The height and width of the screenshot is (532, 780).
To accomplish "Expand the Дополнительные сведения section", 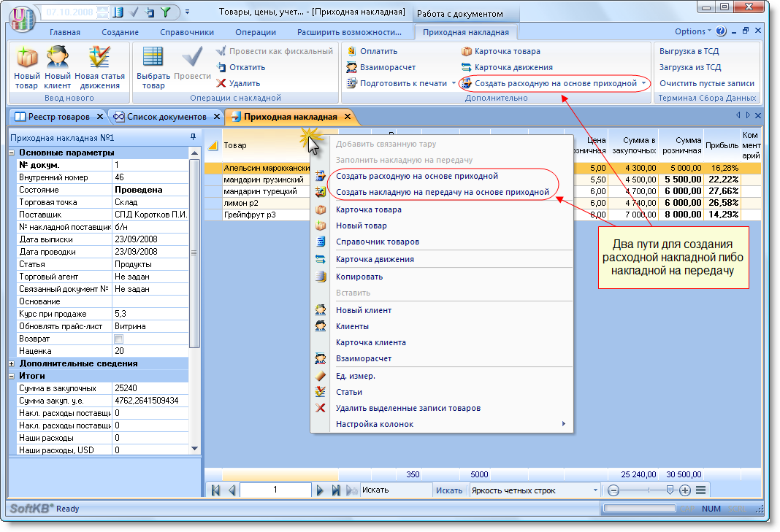I will (x=12, y=363).
